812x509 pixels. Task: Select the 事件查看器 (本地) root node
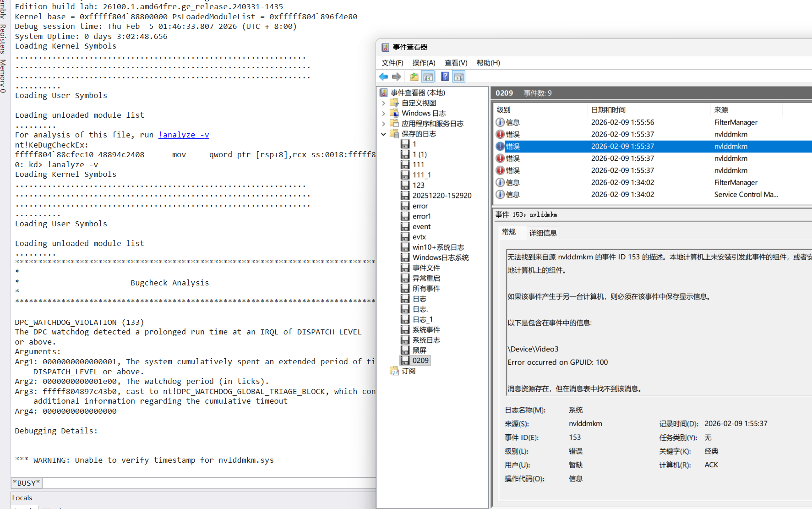click(418, 93)
